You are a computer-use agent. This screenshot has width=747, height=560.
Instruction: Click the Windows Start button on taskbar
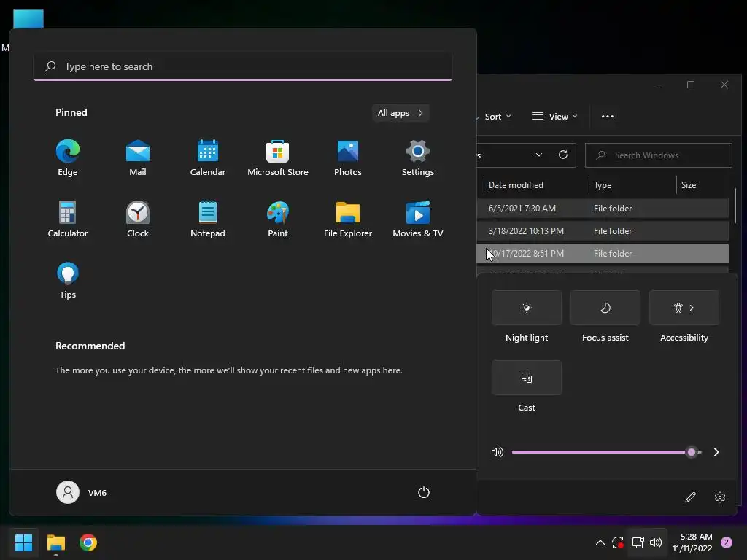tap(23, 542)
